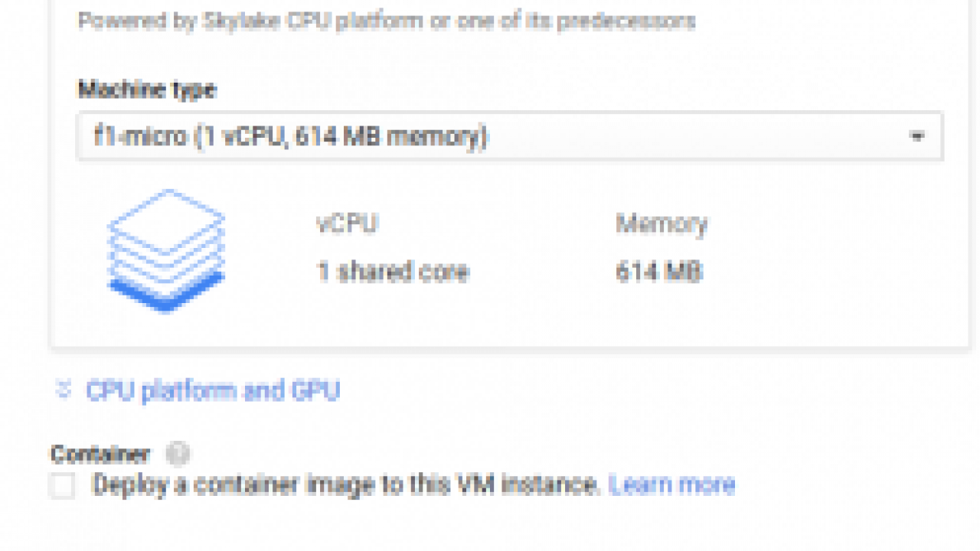The image size is (980, 551).
Task: Select the '614 MB' memory value
Action: [658, 272]
